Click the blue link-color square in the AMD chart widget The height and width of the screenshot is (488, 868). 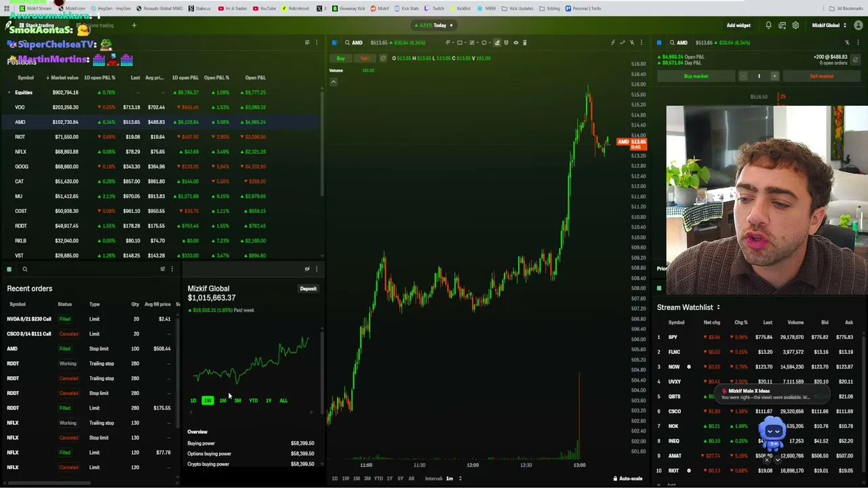click(x=334, y=43)
